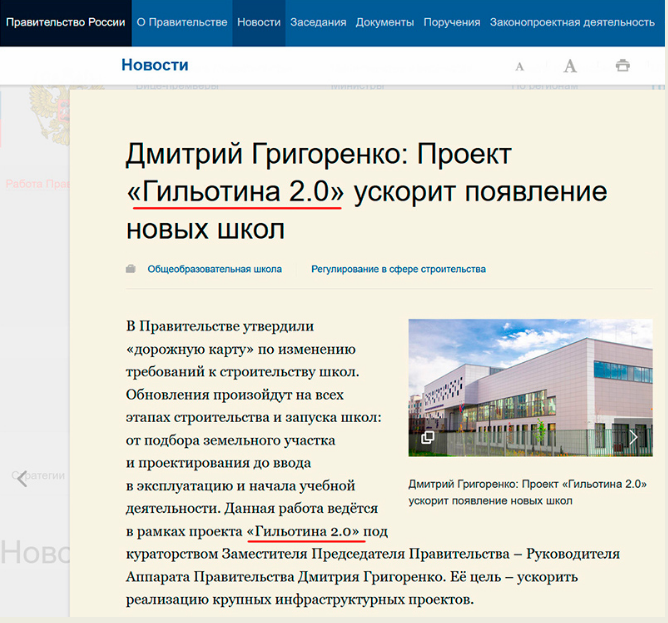This screenshot has width=668, height=623.
Task: Open Заседания menu item
Action: click(318, 23)
